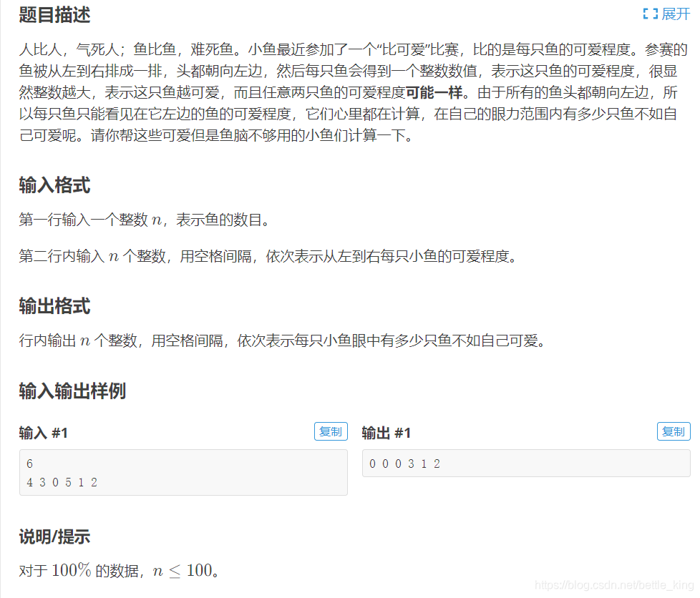Click the 题目描述 heading
Viewport: 700px width, 598px height.
point(54,15)
